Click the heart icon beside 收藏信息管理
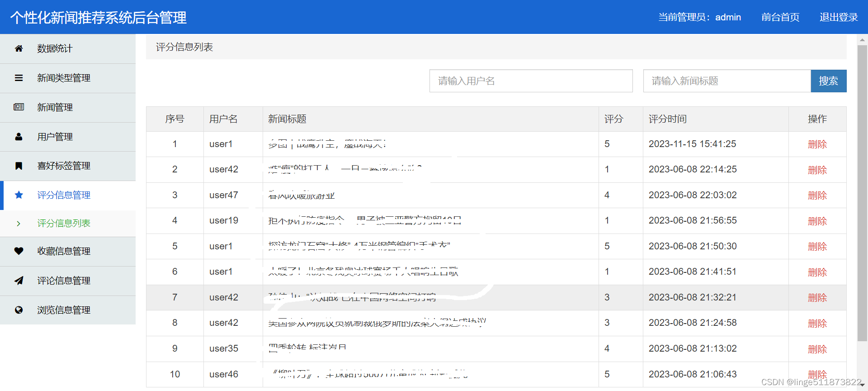 (x=19, y=251)
